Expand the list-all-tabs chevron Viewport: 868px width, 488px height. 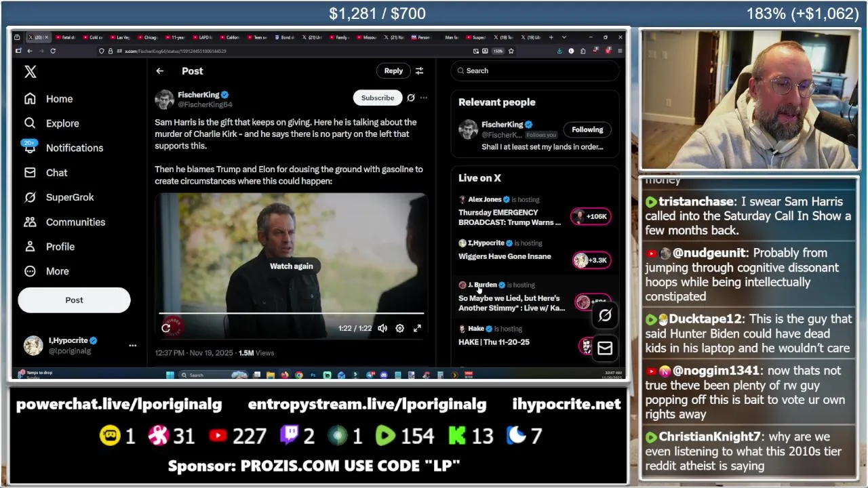(x=564, y=37)
